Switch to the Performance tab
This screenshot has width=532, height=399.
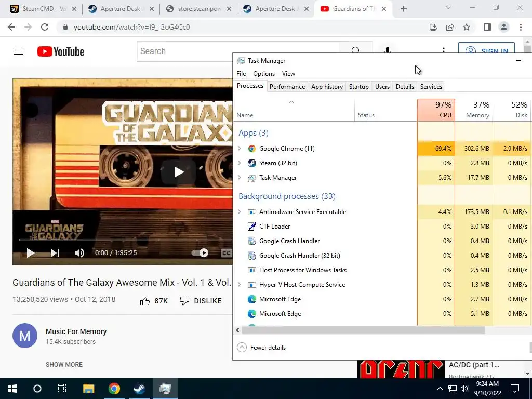pyautogui.click(x=287, y=87)
